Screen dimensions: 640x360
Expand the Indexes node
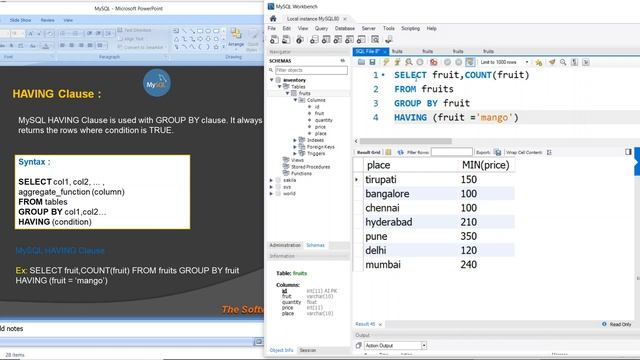coord(295,140)
